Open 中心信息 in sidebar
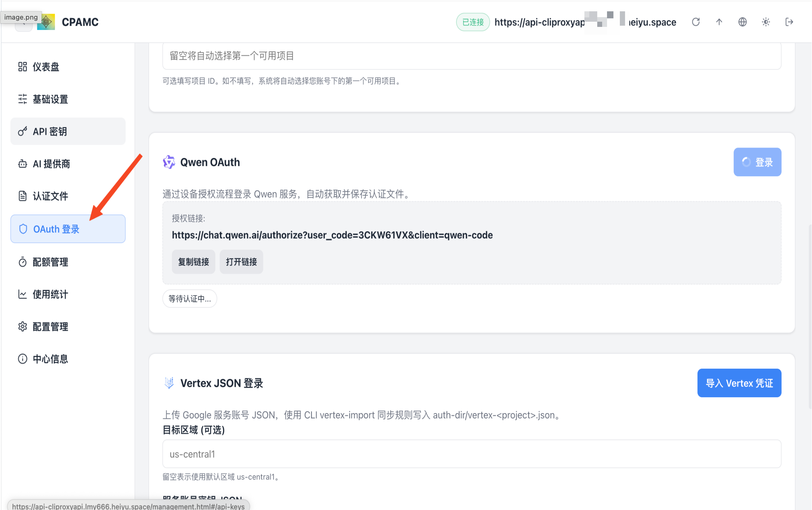Image resolution: width=812 pixels, height=510 pixels. 68,359
